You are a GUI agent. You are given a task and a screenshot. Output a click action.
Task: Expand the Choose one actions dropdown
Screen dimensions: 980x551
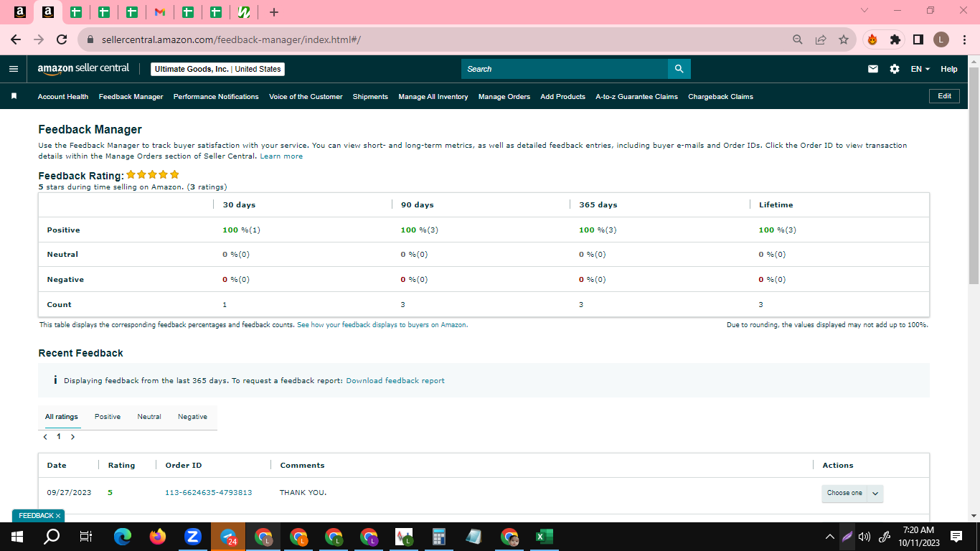tap(852, 493)
